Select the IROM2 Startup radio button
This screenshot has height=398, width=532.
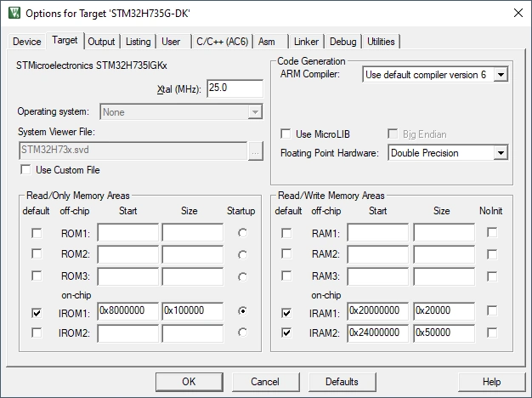244,333
